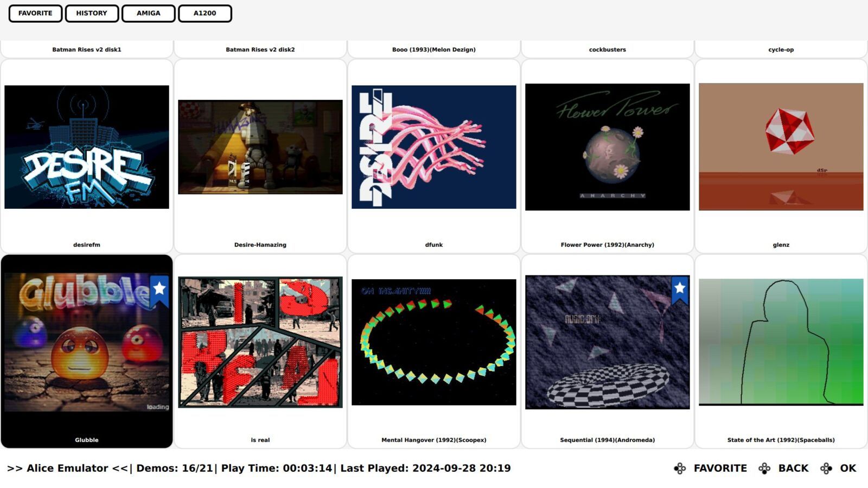Select the A1200 filter tab

point(205,14)
